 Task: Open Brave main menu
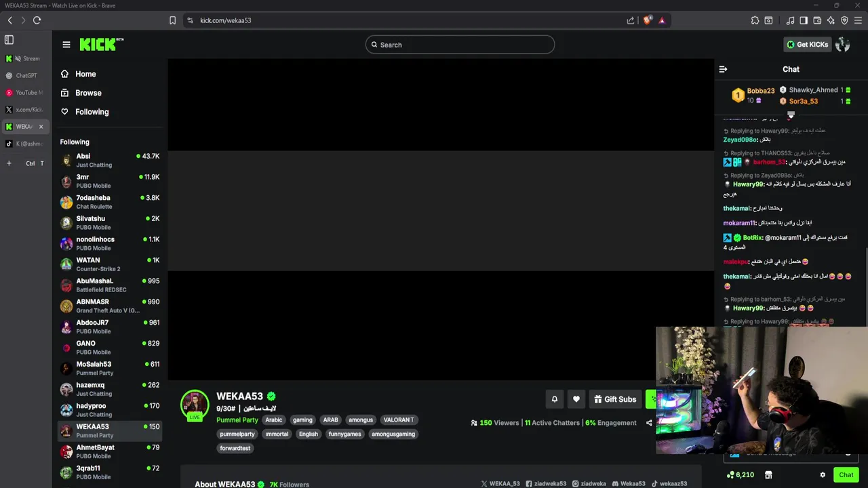858,20
